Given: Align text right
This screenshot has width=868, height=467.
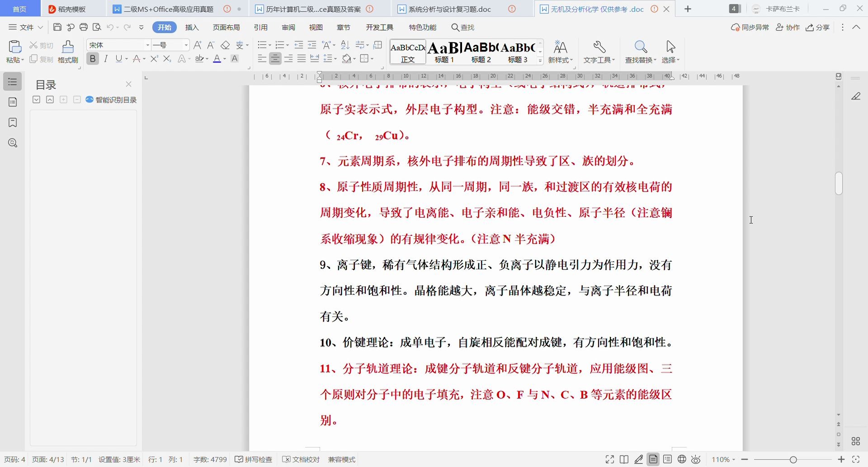Looking at the screenshot, I should (x=288, y=59).
